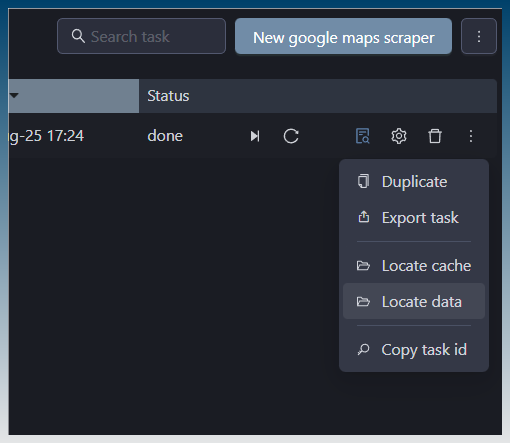Delete the task using the trash icon

(x=435, y=136)
